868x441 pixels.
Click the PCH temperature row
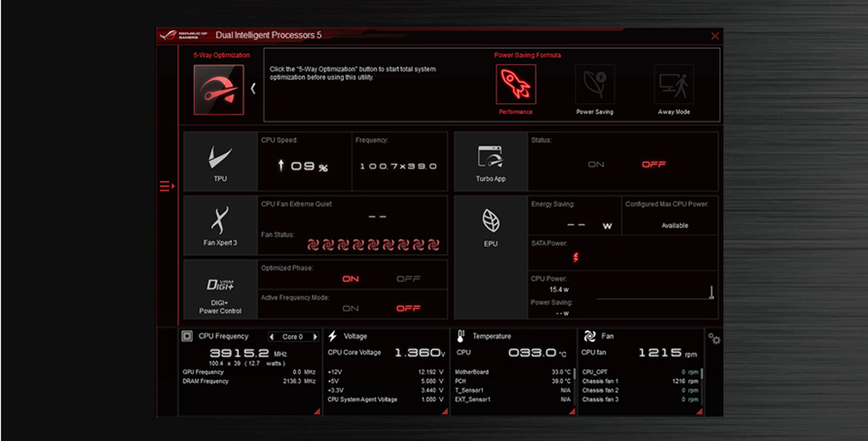513,382
